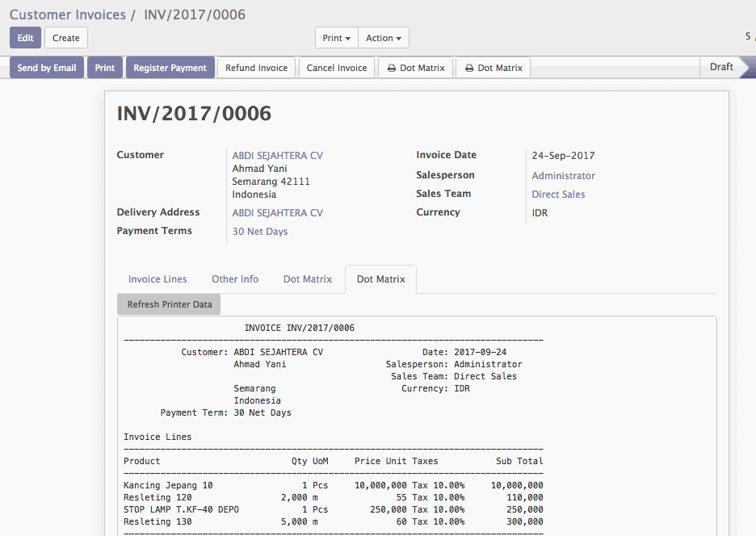The image size is (756, 536).
Task: Click the INV/2017/0006 heading title
Action: [194, 113]
